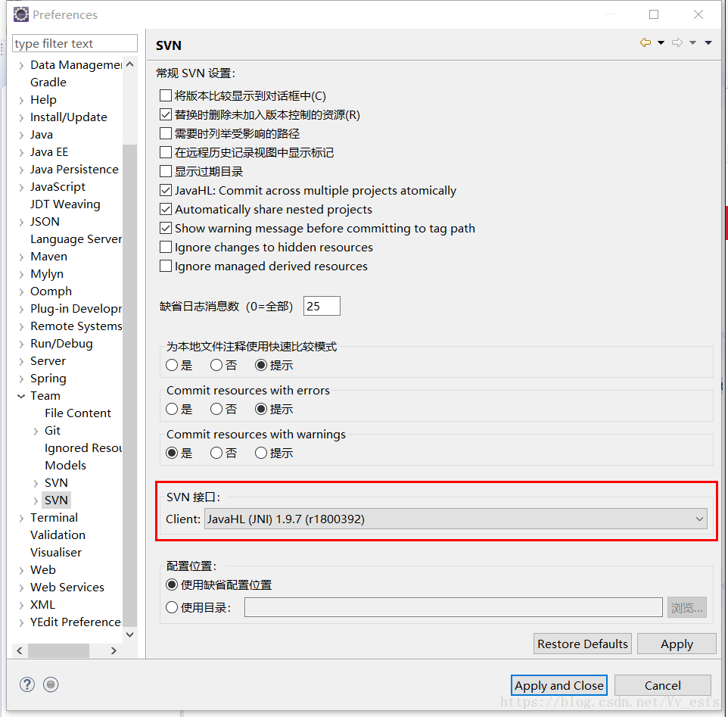Screen dimensions: 728x717
Task: Click the forward navigation arrow icon
Action: pyautogui.click(x=677, y=42)
